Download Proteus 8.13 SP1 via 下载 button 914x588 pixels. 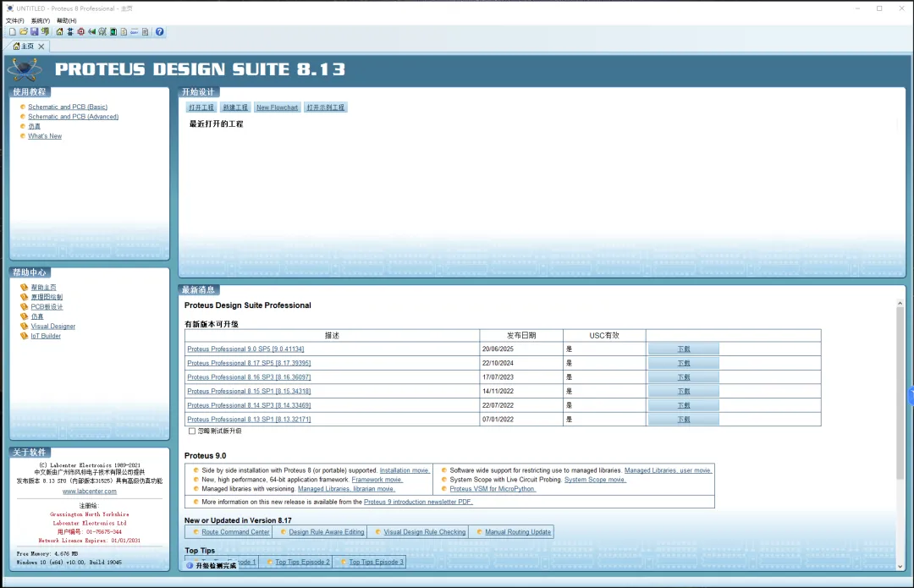coord(684,419)
